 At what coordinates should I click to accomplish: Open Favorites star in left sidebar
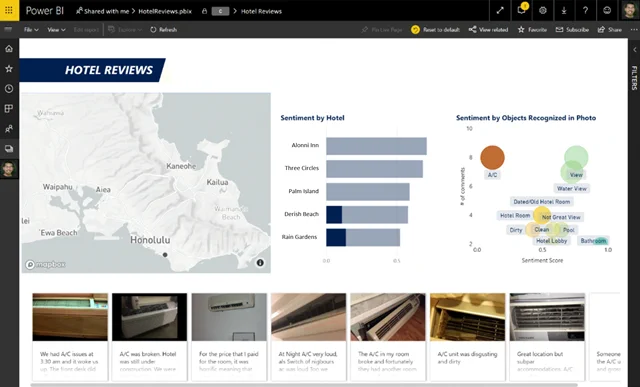[x=9, y=69]
